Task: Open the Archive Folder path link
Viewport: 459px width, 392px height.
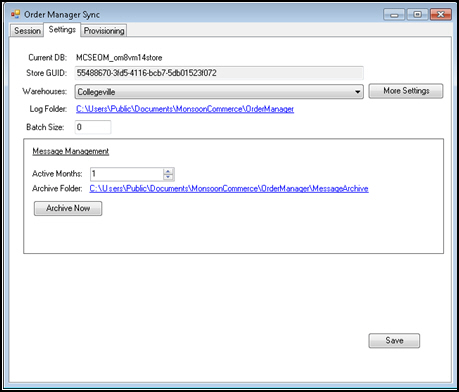Action: [229, 189]
